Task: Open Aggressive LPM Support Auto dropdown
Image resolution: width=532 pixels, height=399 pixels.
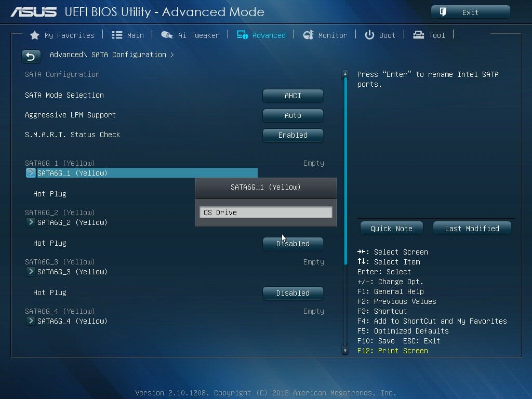Action: click(293, 115)
